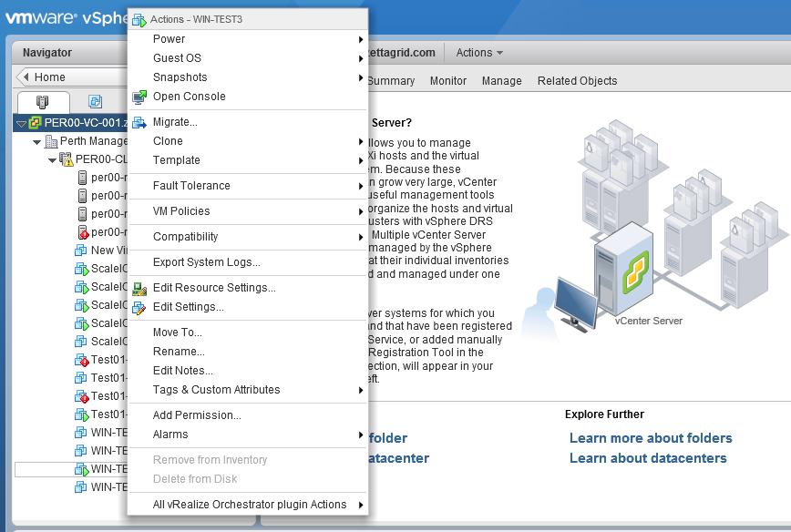The image size is (791, 532).
Task: Choose Edit Notes... entry
Action: (x=248, y=371)
